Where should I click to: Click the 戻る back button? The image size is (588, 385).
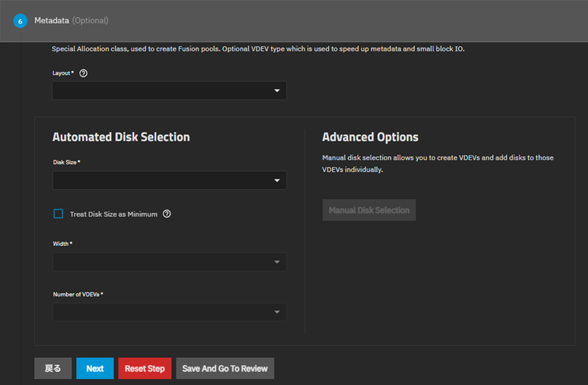[53, 368]
